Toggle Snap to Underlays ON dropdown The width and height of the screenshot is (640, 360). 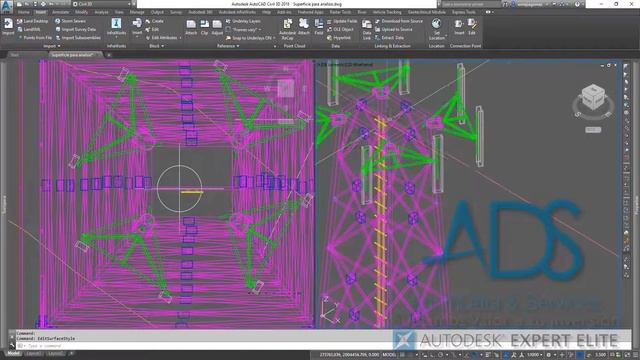point(250,38)
